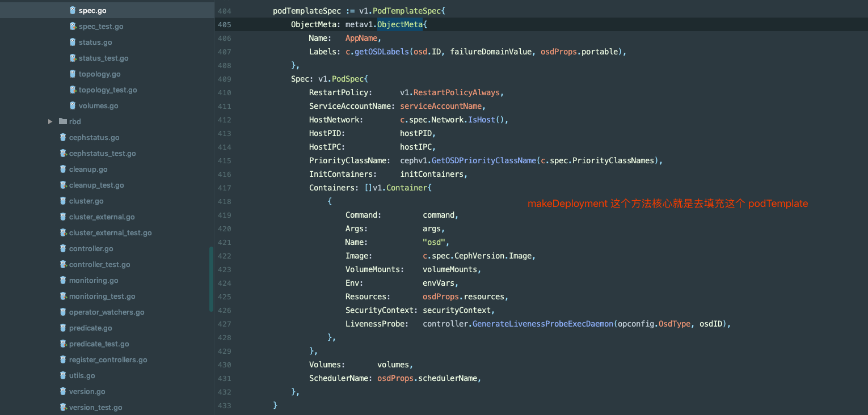This screenshot has height=415, width=868.
Task: Click the rbd folder icon
Action: click(x=63, y=122)
